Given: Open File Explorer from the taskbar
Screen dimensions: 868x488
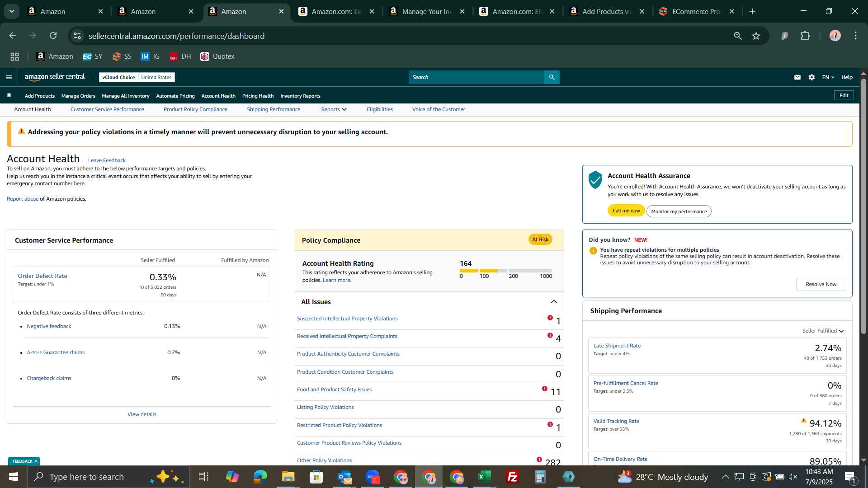Looking at the screenshot, I should pyautogui.click(x=288, y=477).
